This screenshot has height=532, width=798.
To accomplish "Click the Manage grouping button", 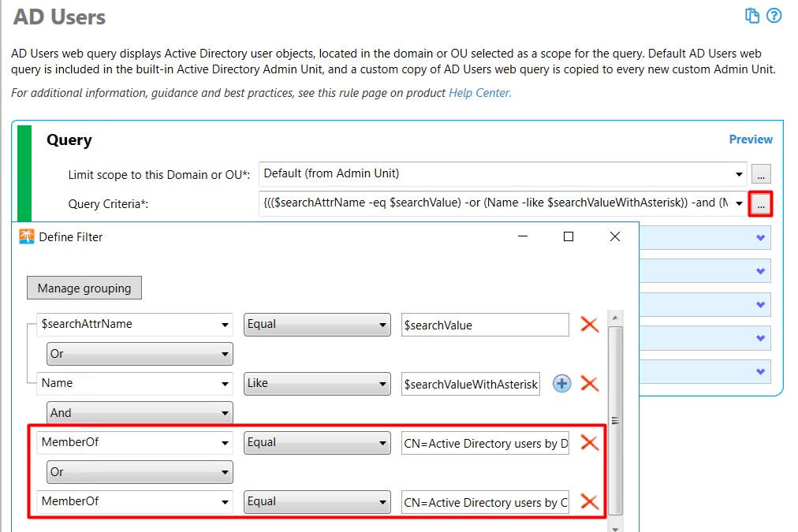I will [84, 288].
